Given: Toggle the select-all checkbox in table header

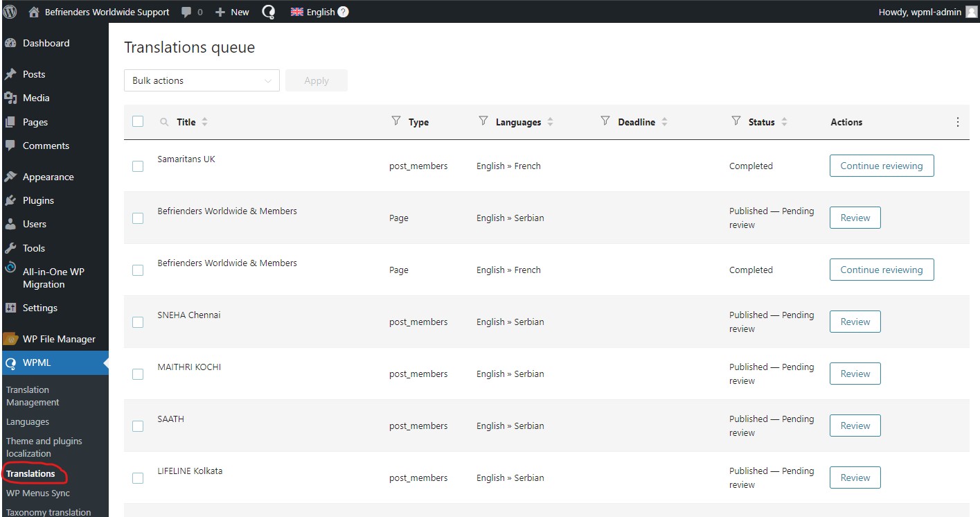Looking at the screenshot, I should click(x=138, y=121).
